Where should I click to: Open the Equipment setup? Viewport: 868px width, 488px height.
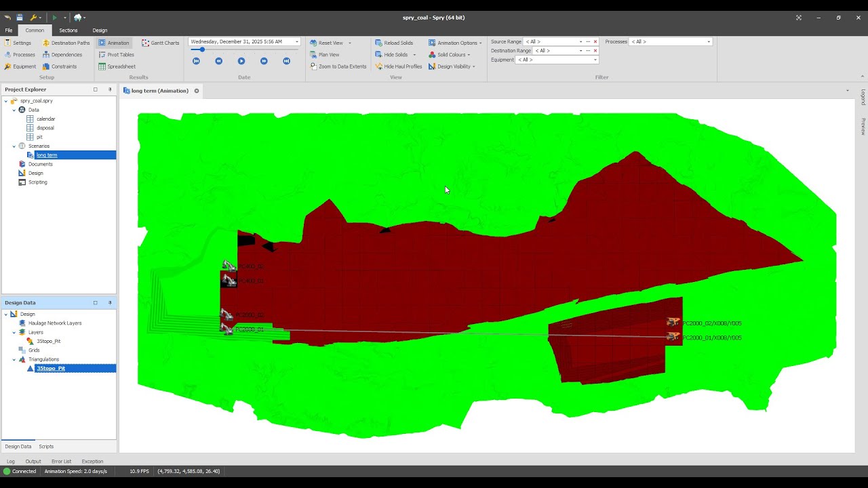[x=20, y=66]
